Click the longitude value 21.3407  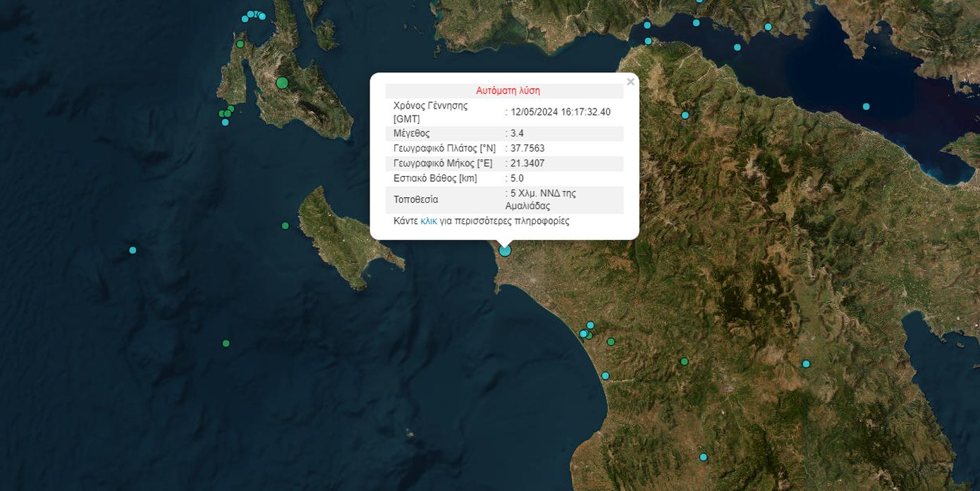[527, 163]
